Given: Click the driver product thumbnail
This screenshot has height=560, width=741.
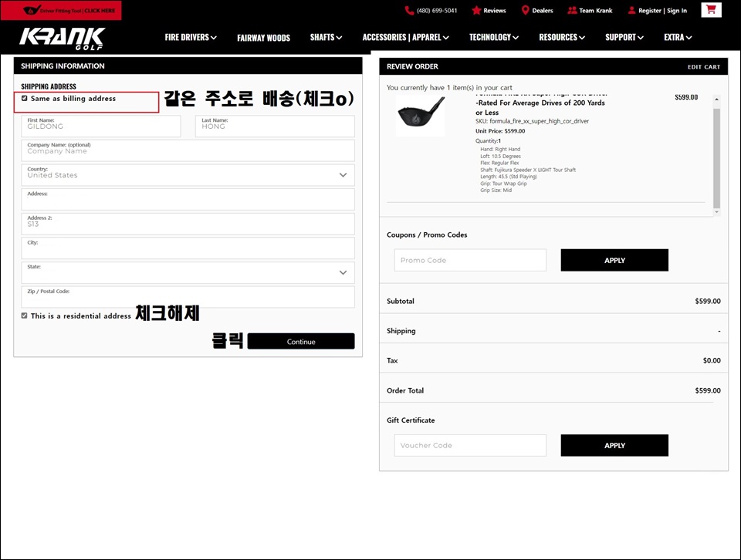Looking at the screenshot, I should coord(420,116).
